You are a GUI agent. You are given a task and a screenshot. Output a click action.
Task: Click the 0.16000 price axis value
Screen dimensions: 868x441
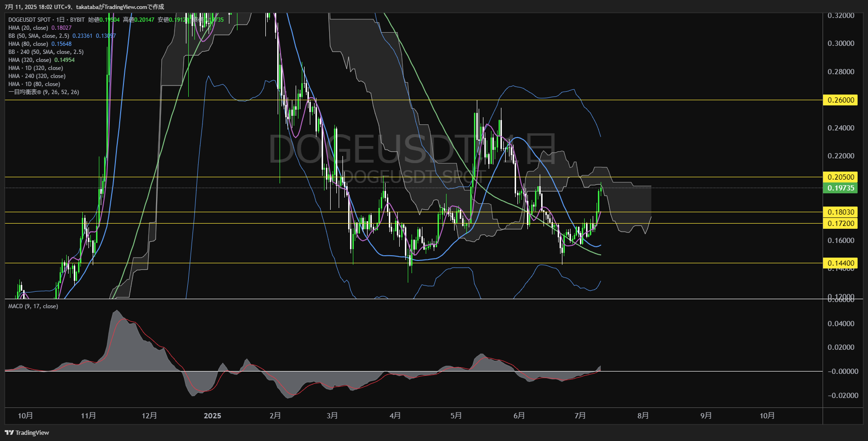(841, 241)
